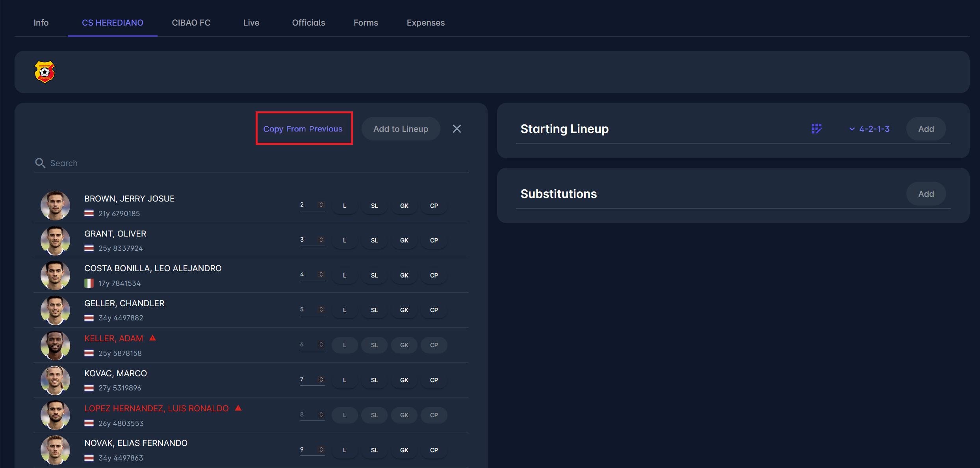Toggle GK for GRANT, OLIVER
Screen dimensions: 980x468
pos(404,240)
